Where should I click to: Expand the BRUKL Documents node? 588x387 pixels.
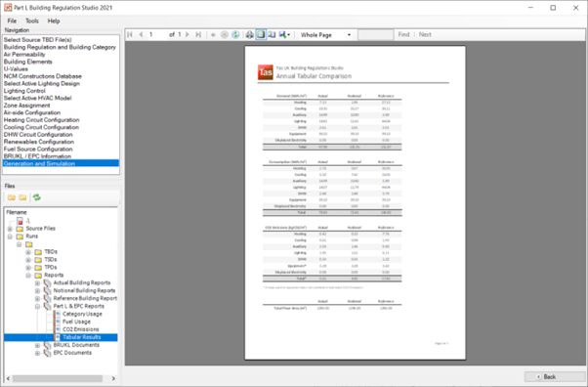37,345
